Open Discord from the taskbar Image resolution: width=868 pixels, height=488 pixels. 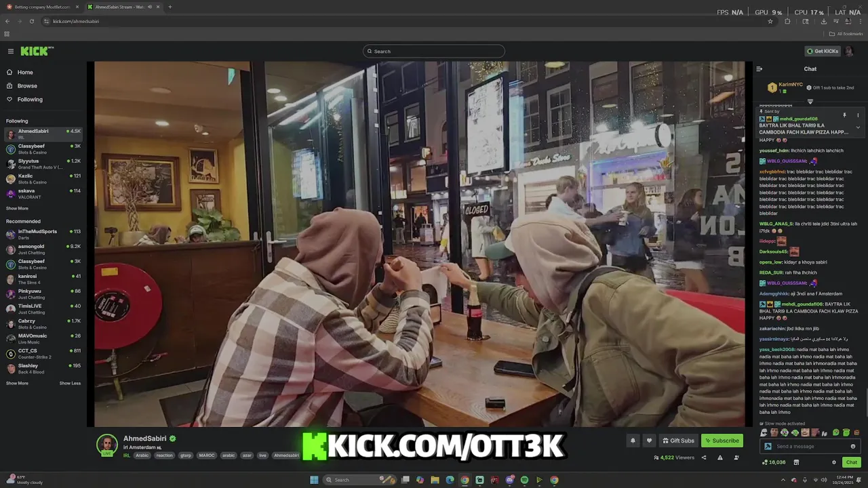pyautogui.click(x=509, y=480)
